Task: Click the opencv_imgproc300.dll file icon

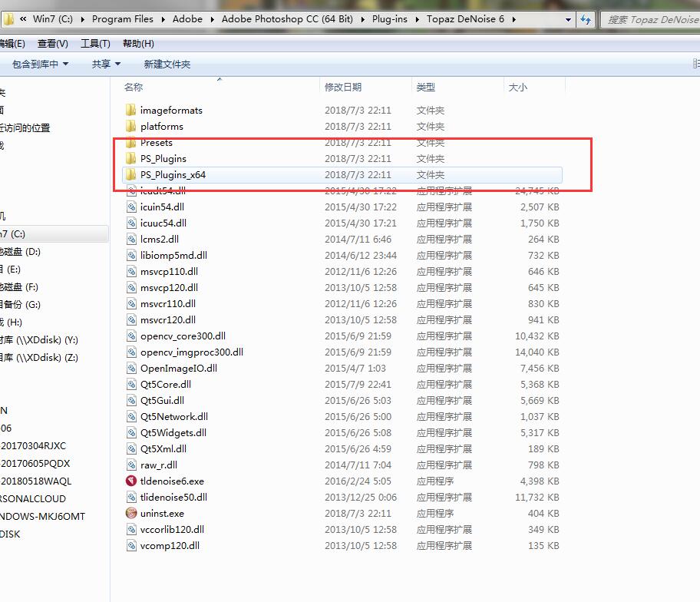Action: pos(131,352)
